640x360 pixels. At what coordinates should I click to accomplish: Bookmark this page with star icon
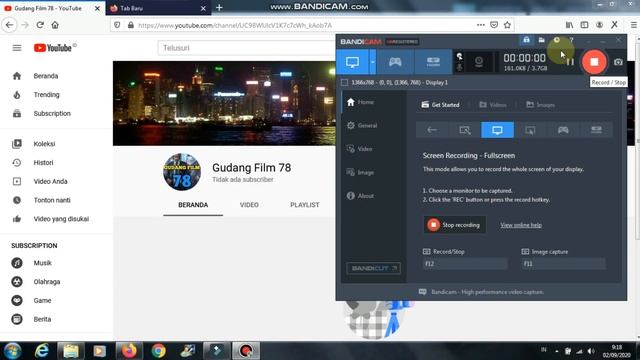click(507, 25)
